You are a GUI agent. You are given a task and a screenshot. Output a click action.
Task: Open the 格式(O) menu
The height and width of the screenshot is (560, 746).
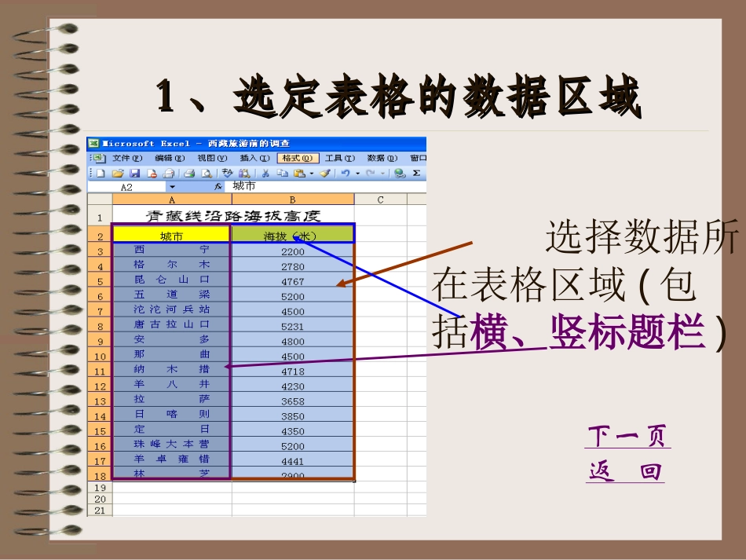(298, 158)
